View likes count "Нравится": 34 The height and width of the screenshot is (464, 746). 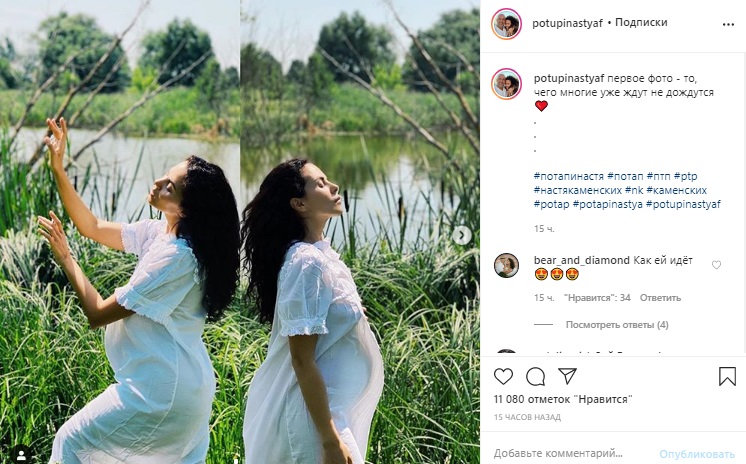click(597, 298)
